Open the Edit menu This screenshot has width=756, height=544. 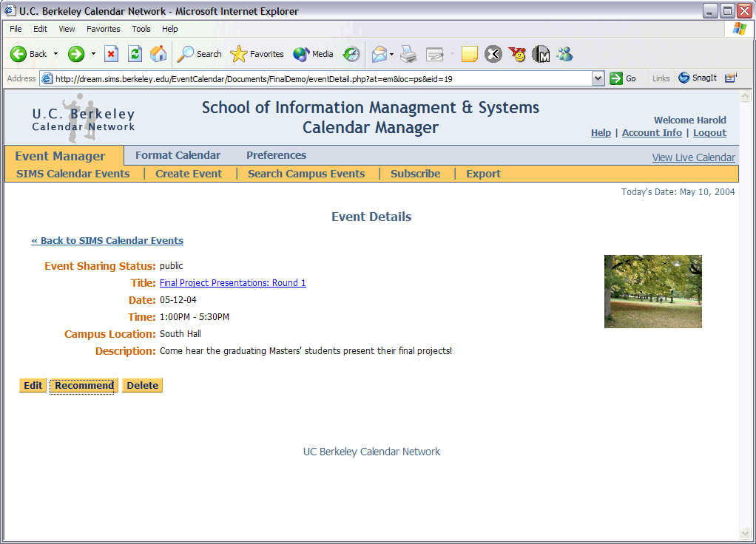point(40,29)
